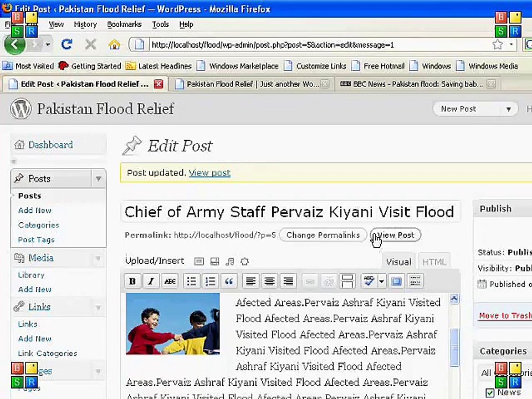Stop page loading with the X icon

click(90, 44)
